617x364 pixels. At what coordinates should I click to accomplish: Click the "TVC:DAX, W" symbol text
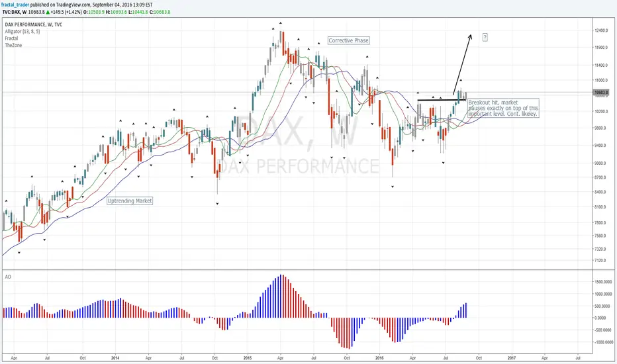pyautogui.click(x=15, y=12)
